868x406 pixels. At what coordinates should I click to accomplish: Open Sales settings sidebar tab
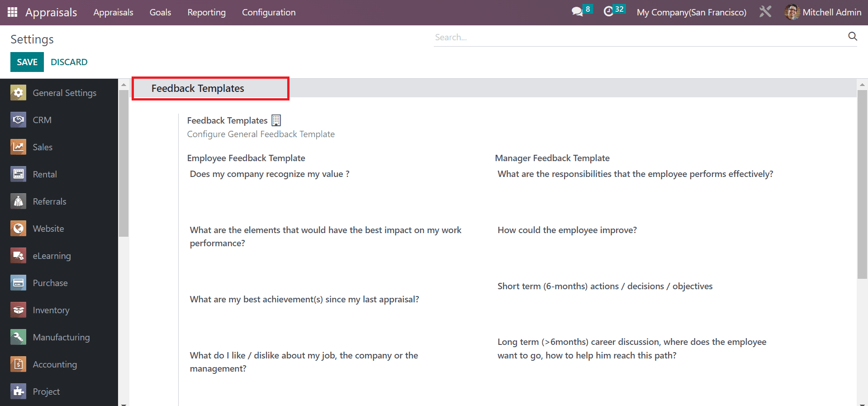(59, 147)
